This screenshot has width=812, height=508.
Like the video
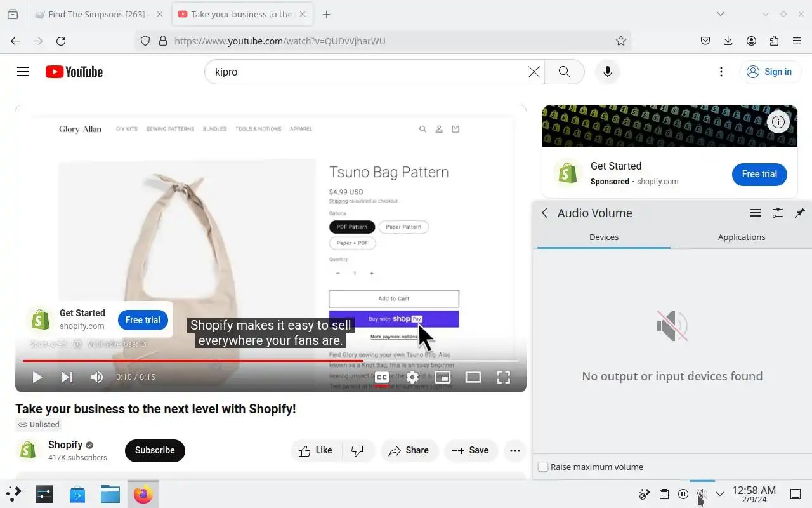click(317, 450)
